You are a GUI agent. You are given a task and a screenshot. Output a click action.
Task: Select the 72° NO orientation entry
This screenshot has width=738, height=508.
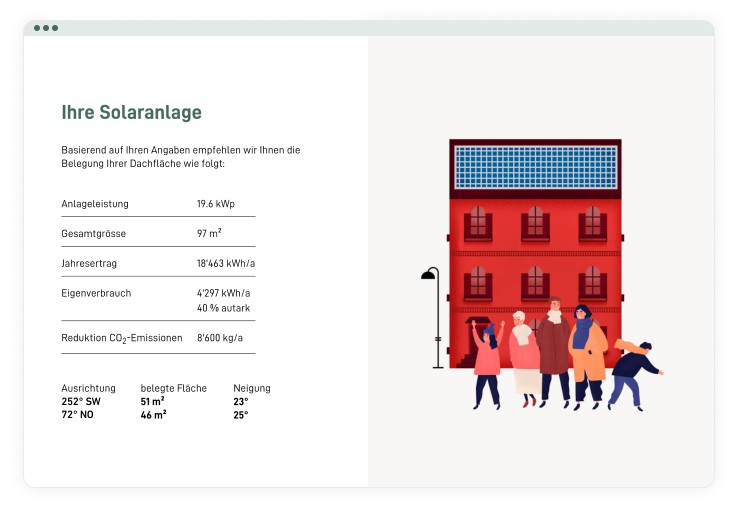pos(79,414)
